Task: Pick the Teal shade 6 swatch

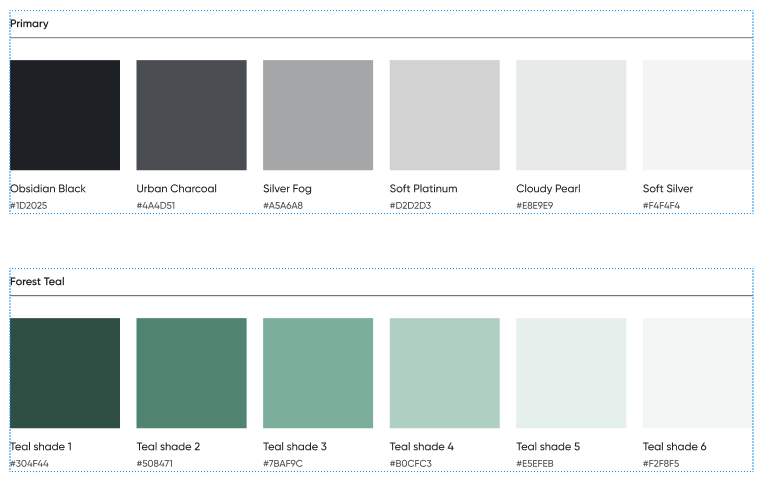Action: tap(698, 373)
